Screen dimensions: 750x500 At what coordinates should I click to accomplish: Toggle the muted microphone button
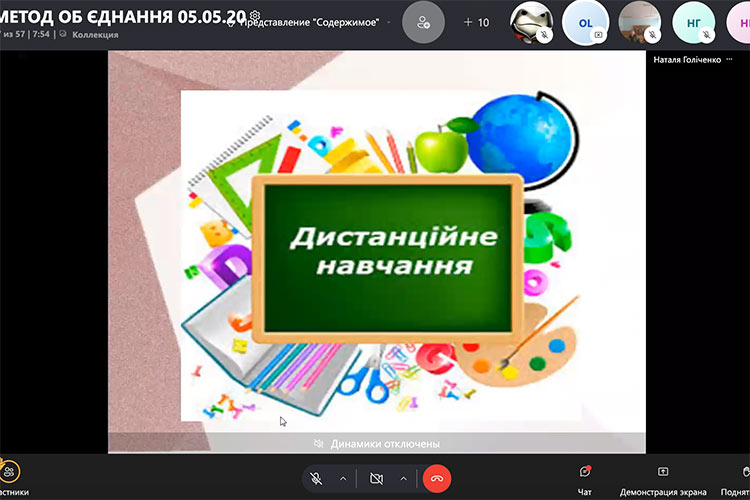click(x=316, y=478)
